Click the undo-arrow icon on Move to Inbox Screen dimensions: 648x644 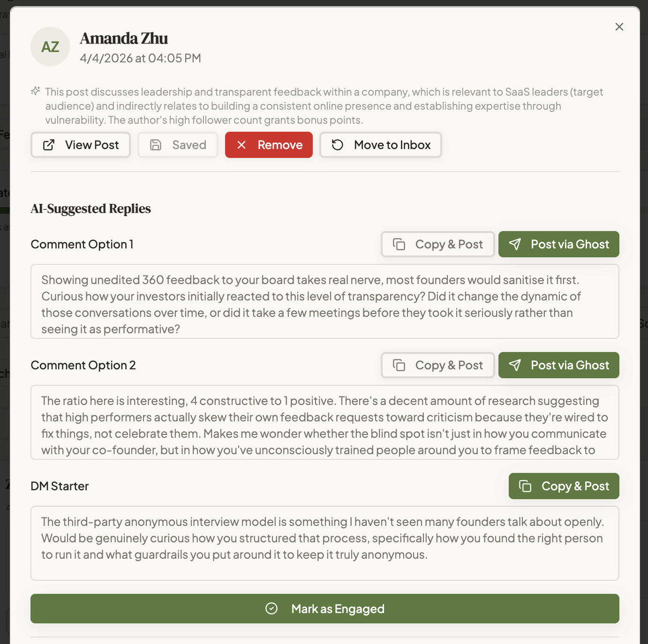337,145
